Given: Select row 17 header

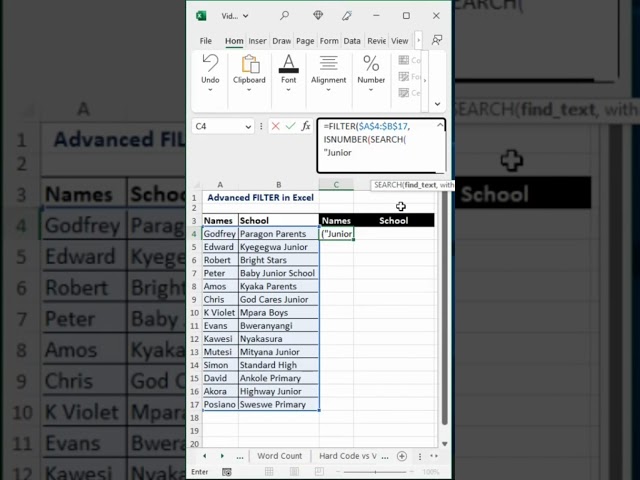Looking at the screenshot, I should pyautogui.click(x=194, y=404).
